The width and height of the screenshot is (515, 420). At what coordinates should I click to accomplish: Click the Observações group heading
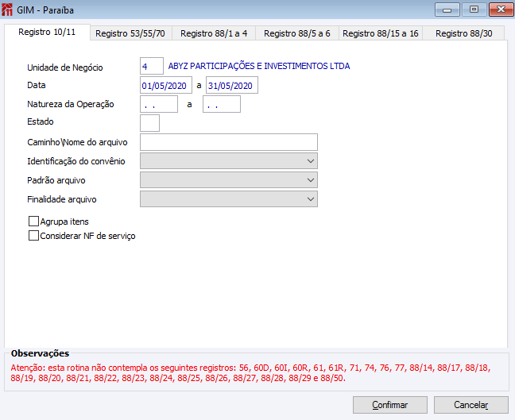(40, 353)
